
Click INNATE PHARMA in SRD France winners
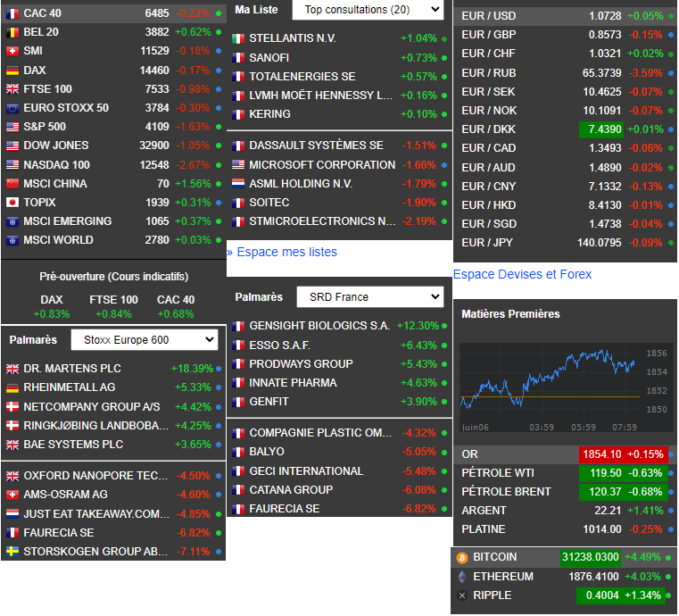click(x=293, y=383)
